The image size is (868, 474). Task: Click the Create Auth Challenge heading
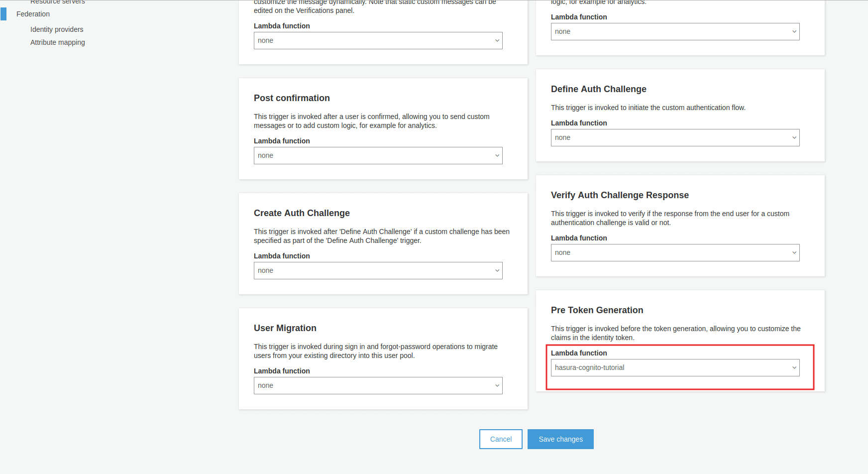click(302, 213)
